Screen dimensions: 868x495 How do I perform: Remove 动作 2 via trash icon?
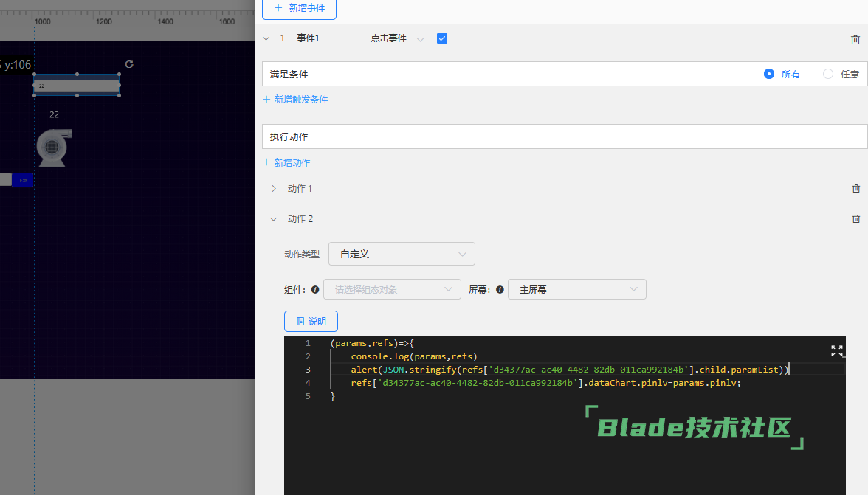coord(856,219)
